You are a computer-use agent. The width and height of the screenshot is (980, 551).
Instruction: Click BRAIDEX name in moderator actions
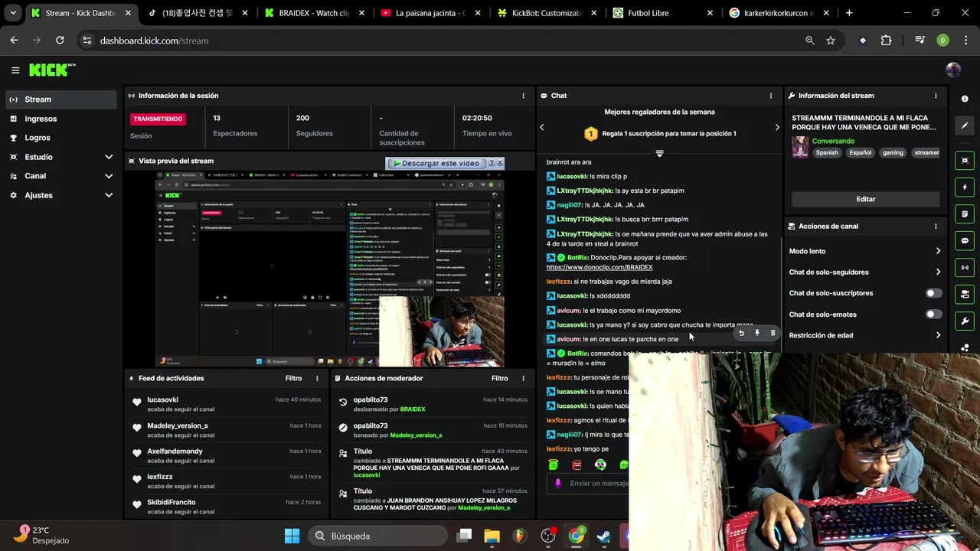pyautogui.click(x=413, y=409)
